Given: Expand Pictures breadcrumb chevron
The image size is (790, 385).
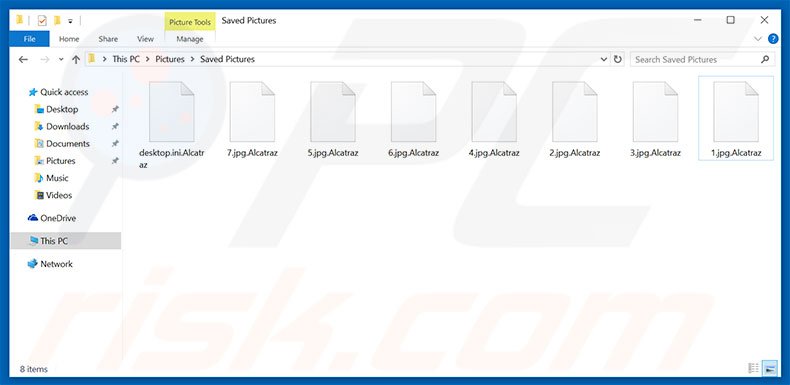Looking at the screenshot, I should click(193, 59).
